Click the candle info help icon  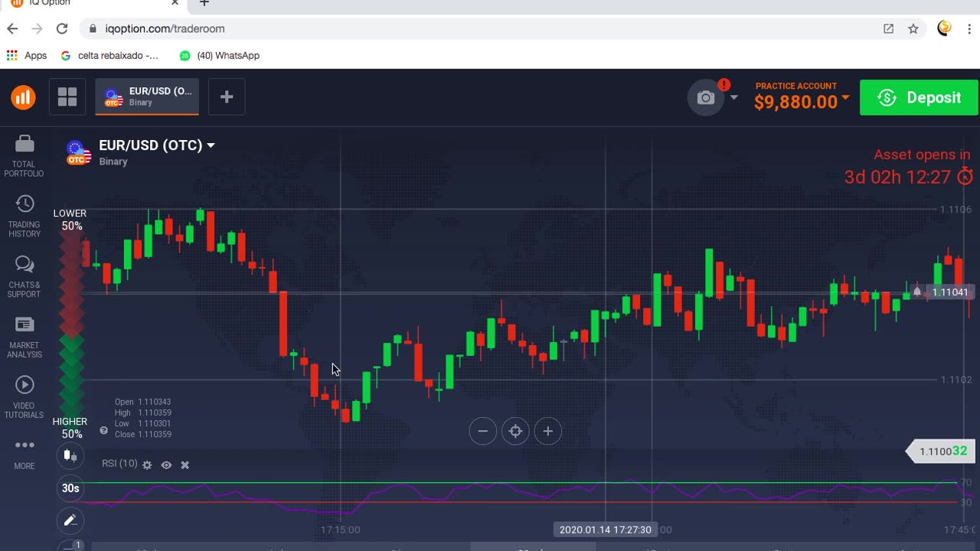point(104,430)
